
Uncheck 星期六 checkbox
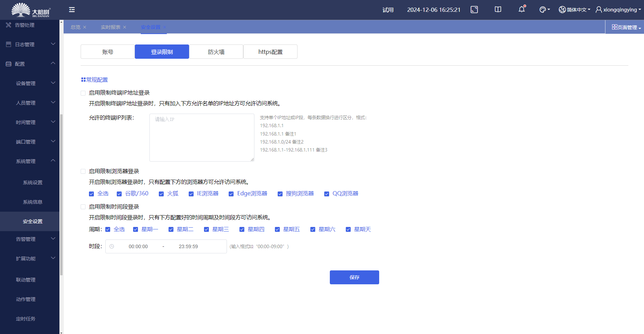click(x=313, y=229)
